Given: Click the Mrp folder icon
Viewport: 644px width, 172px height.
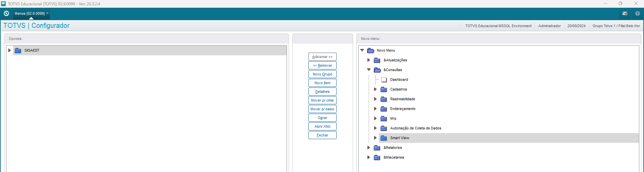Looking at the screenshot, I should [384, 118].
